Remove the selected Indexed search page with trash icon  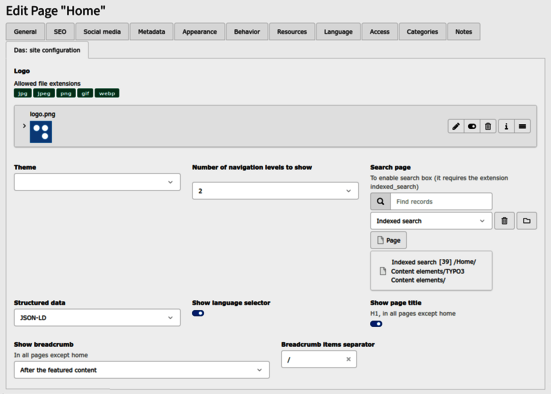pos(504,221)
